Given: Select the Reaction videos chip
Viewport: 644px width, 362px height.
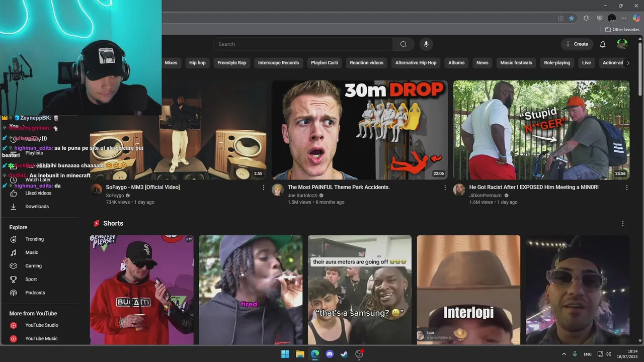Looking at the screenshot, I should point(367,63).
